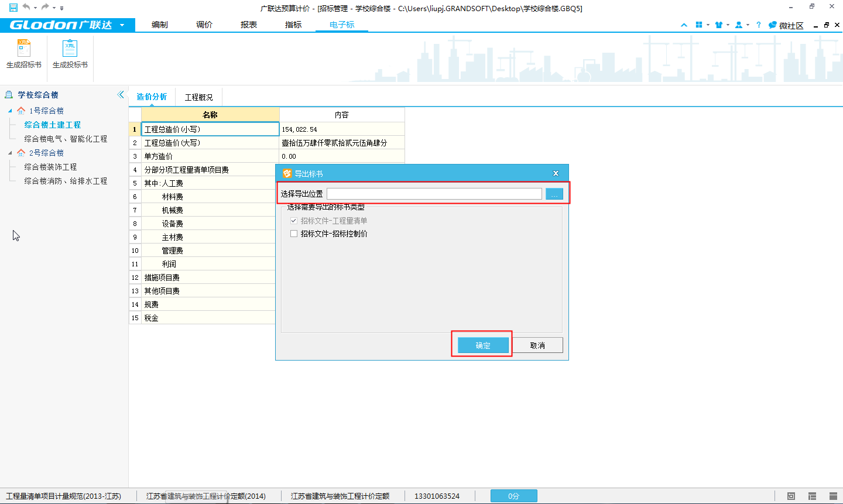Open the 微社区 community chat icon
843x504 pixels.
[773, 25]
